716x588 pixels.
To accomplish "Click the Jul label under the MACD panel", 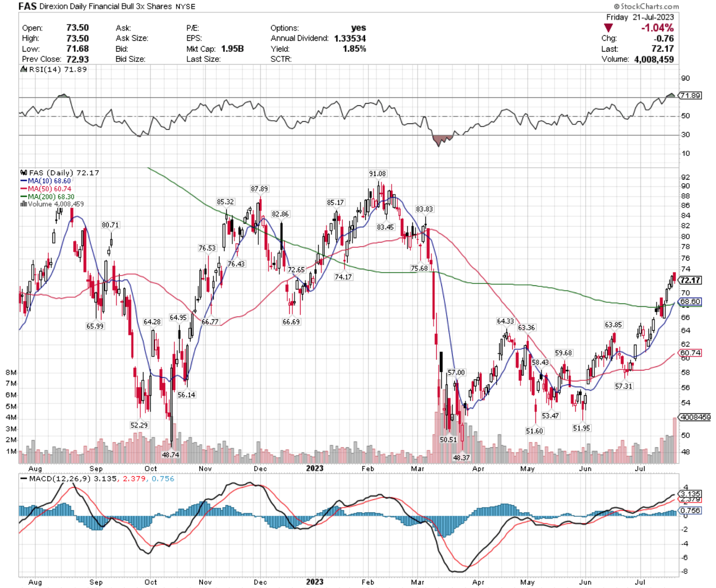I will 640,582.
